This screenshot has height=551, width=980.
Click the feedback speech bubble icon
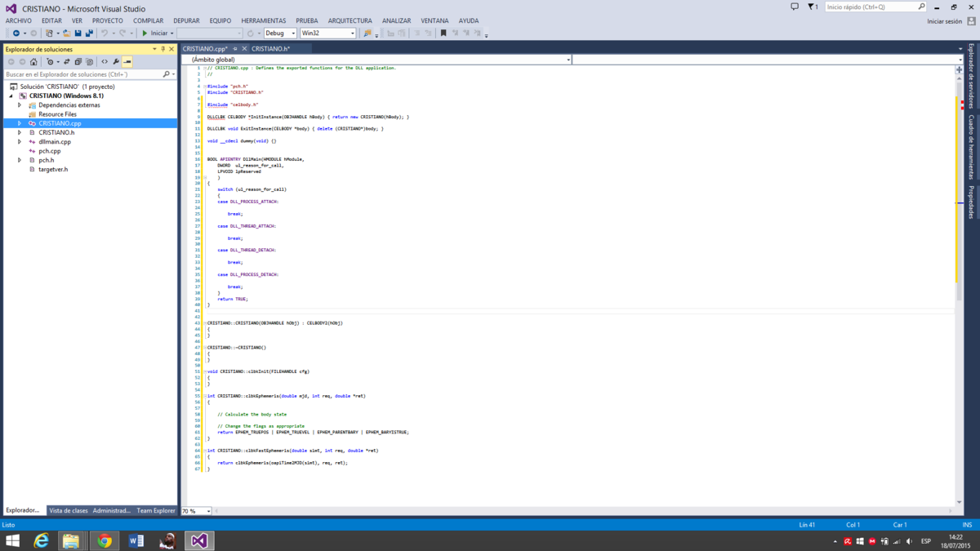[x=795, y=7]
